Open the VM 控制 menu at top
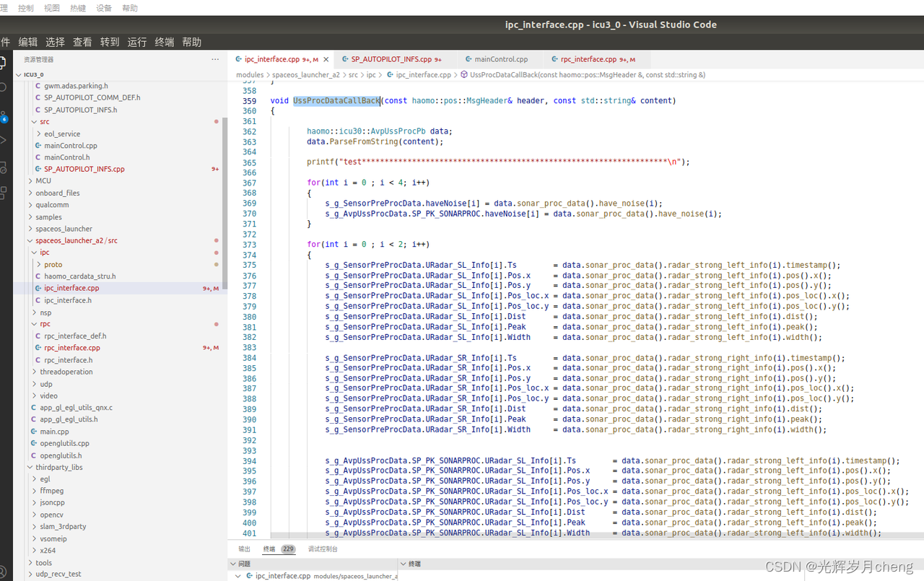 tap(25, 8)
